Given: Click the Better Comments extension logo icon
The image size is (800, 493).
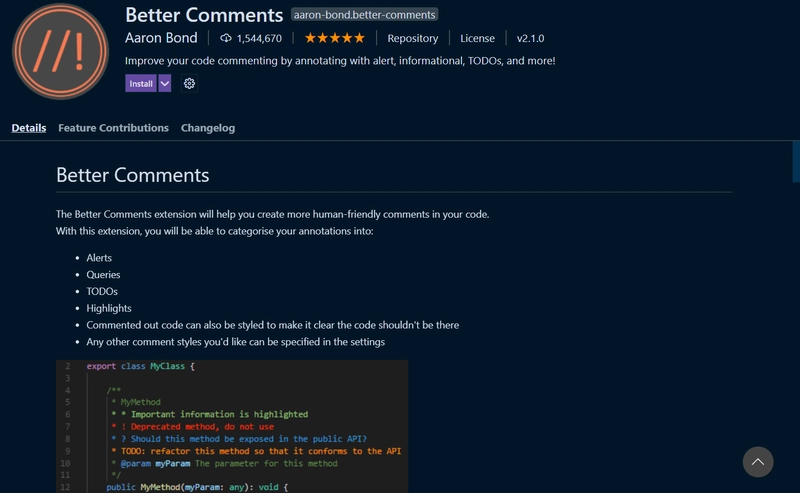Looking at the screenshot, I should tap(60, 51).
